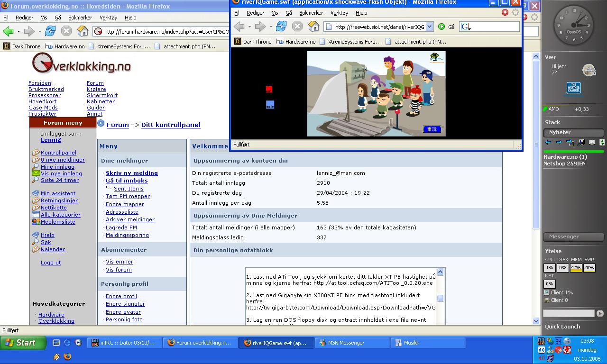Switch to mIRC taskbar button

124,343
